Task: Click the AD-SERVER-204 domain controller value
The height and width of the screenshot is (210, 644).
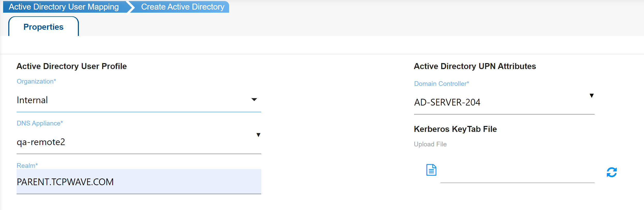Action: pos(447,102)
